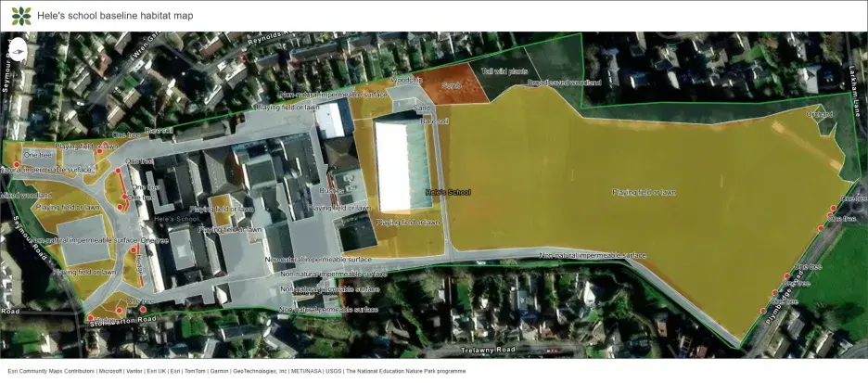The width and height of the screenshot is (868, 383).
Task: Open the Esri UK attribution link
Action: tap(157, 371)
